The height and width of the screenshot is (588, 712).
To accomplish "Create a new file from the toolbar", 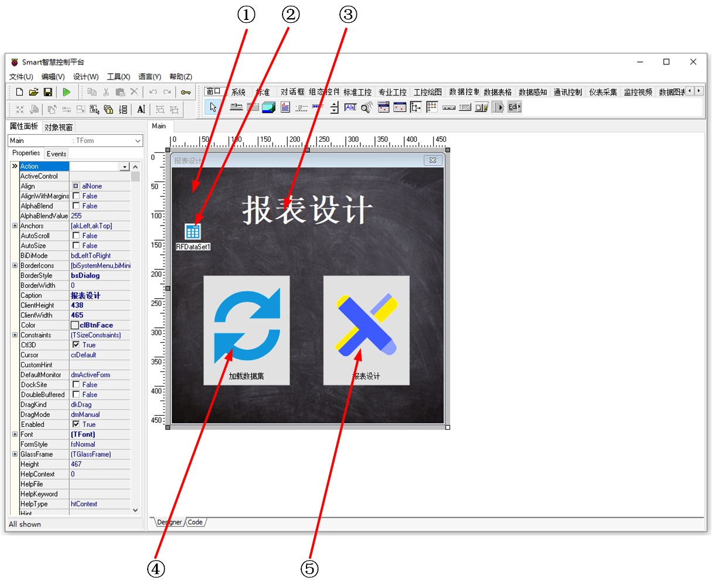I will [x=19, y=92].
